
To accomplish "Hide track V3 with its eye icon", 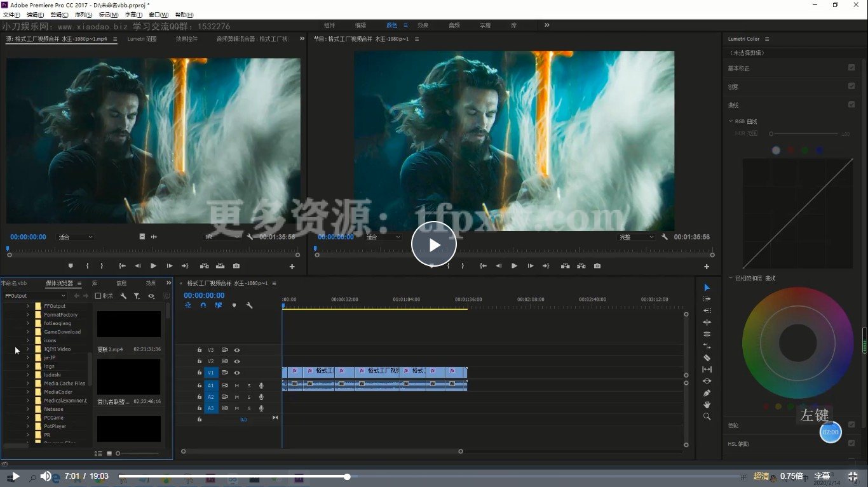I will (237, 350).
